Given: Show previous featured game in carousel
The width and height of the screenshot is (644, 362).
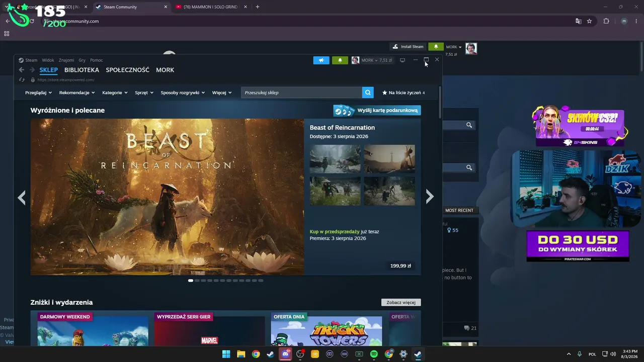Looking at the screenshot, I should click(x=22, y=197).
